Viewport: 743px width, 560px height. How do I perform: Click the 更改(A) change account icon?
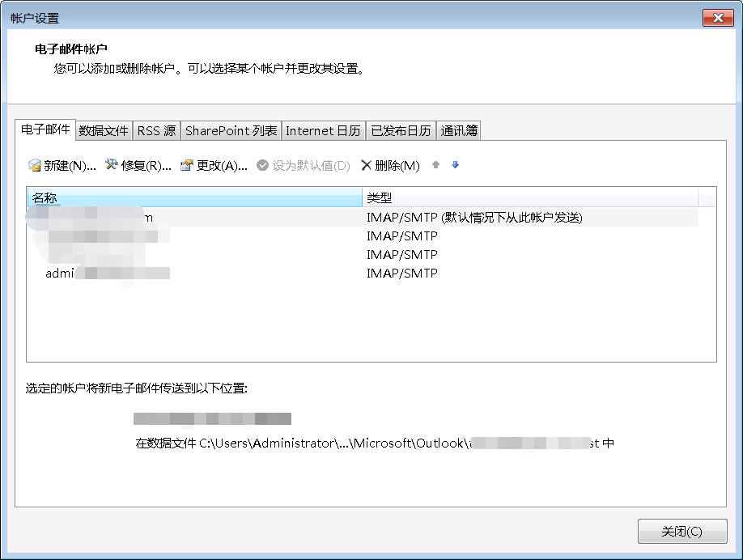(x=187, y=165)
